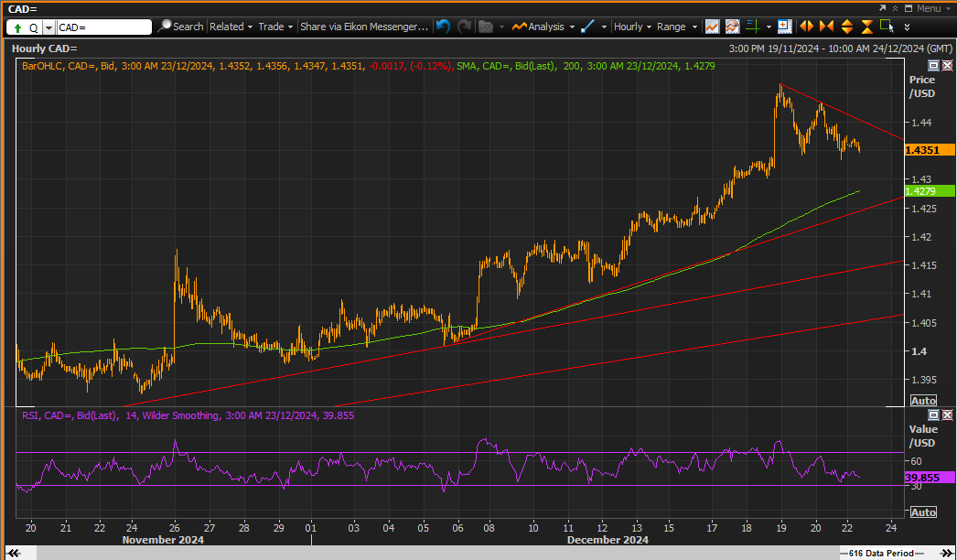Image resolution: width=957 pixels, height=560 pixels.
Task: Click the Search magnifier button
Action: pos(180,27)
